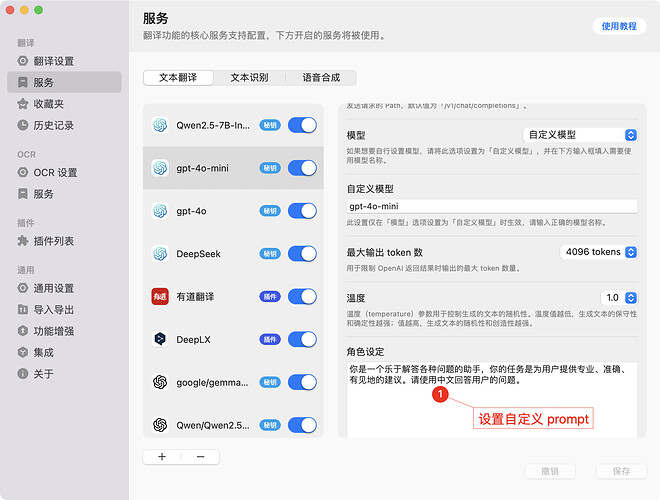The image size is (660, 500).
Task: Toggle the gpt-4o service switch
Action: 302,211
